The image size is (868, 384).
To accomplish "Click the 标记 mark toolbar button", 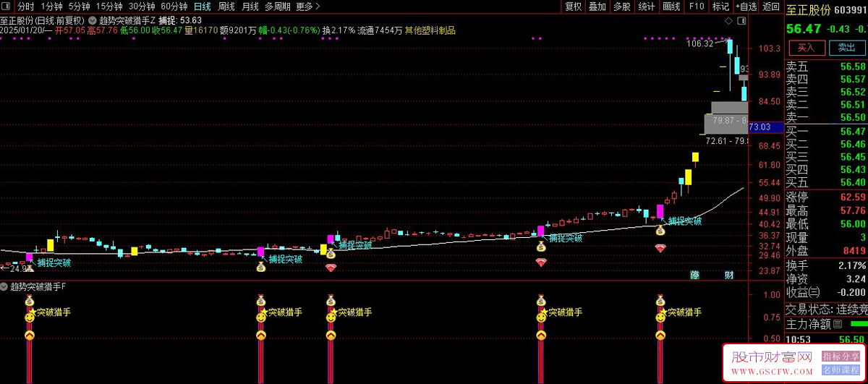I will tap(720, 7).
